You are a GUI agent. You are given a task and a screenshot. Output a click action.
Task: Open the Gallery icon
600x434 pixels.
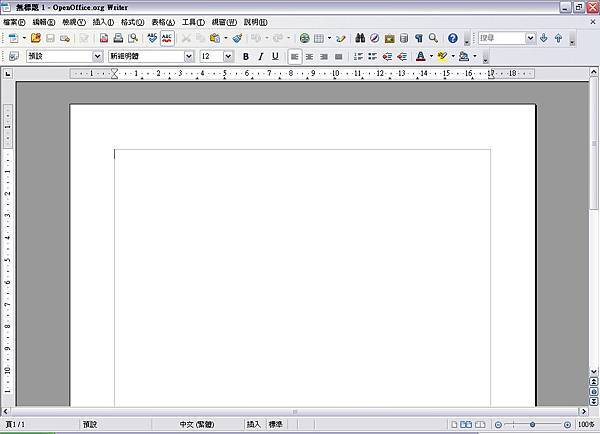coord(389,38)
